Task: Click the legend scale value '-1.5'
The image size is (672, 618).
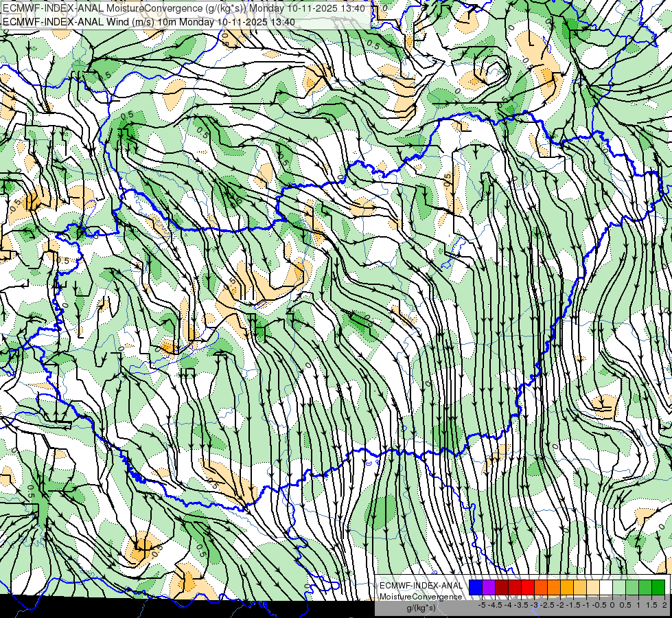Action: [573, 605]
